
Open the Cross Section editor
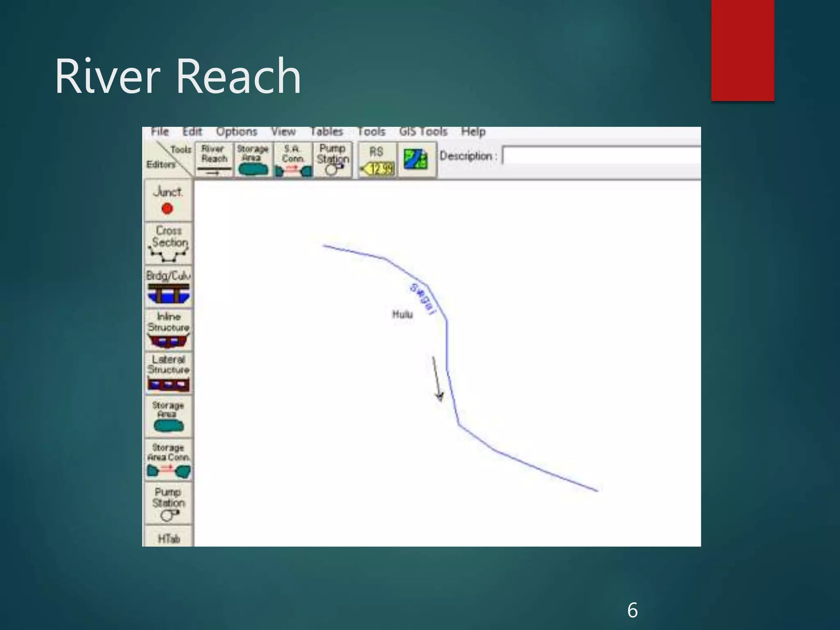tap(169, 243)
